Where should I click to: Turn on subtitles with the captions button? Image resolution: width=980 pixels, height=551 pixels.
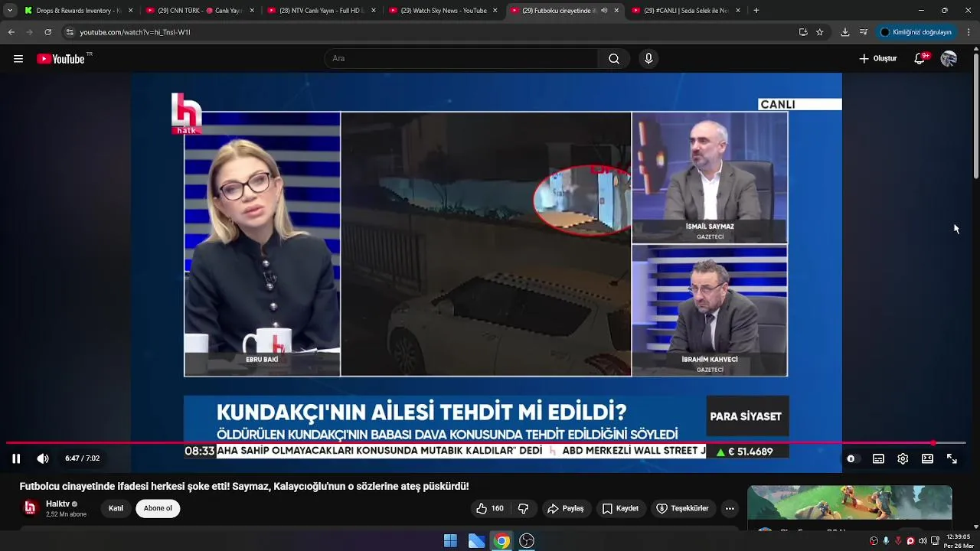pyautogui.click(x=878, y=458)
